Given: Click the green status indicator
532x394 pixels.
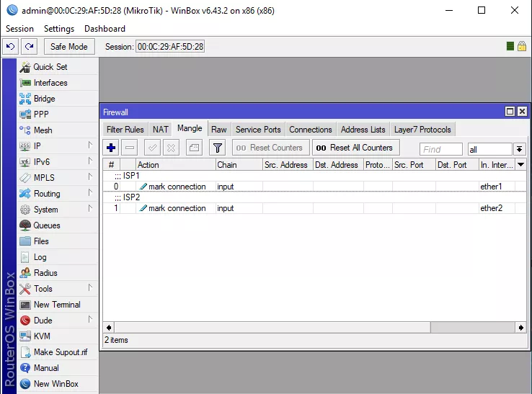Looking at the screenshot, I should point(510,46).
